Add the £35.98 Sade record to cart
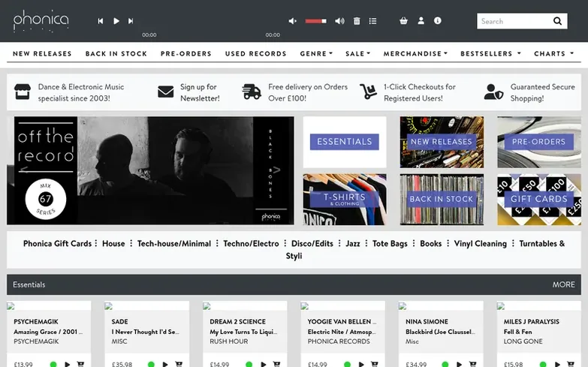Image resolution: width=588 pixels, height=367 pixels. tap(179, 364)
